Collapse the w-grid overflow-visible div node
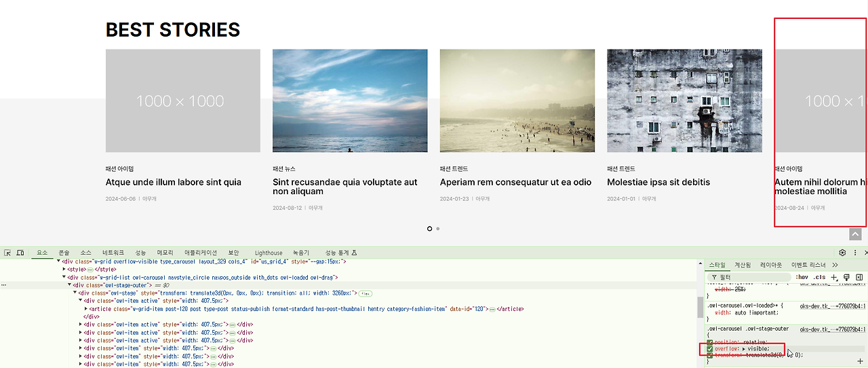Image resolution: width=868 pixels, height=368 pixels. [x=59, y=261]
